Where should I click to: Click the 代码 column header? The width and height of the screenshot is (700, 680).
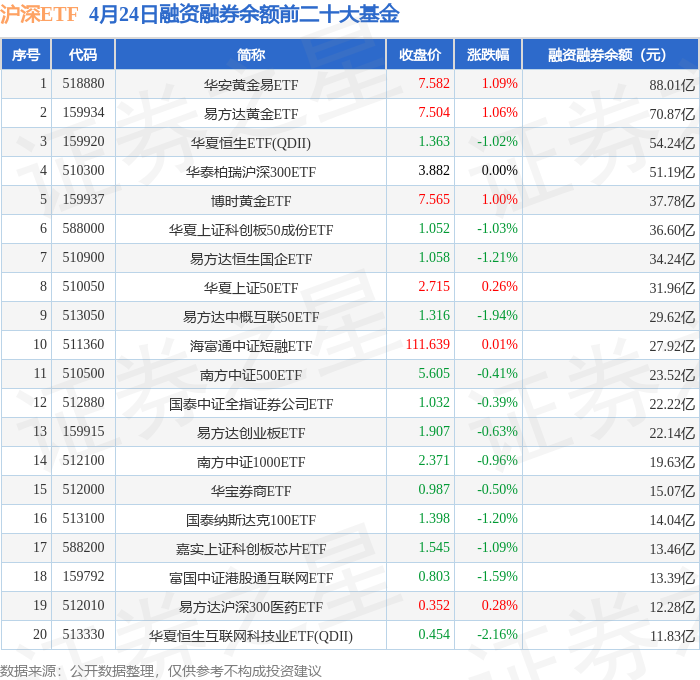point(83,55)
